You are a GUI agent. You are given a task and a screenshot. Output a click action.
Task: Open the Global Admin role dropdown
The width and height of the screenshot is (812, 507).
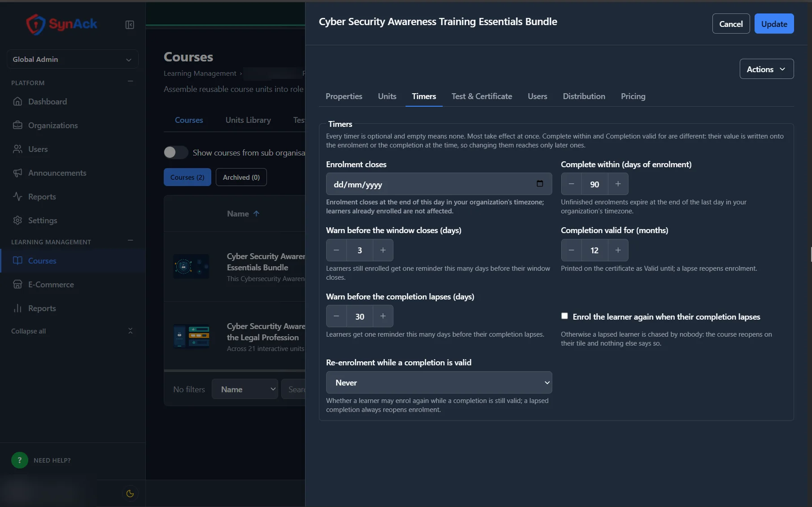(73, 59)
